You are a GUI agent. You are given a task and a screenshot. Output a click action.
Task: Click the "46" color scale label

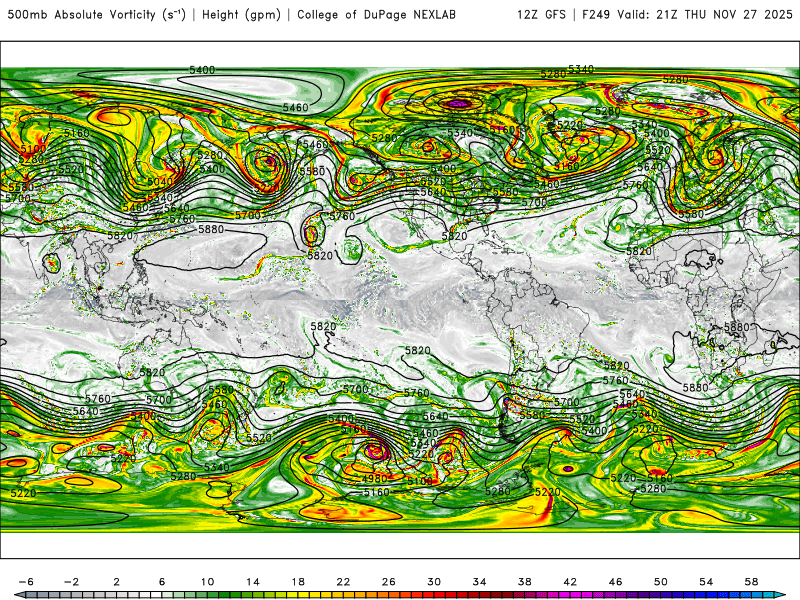(615, 582)
